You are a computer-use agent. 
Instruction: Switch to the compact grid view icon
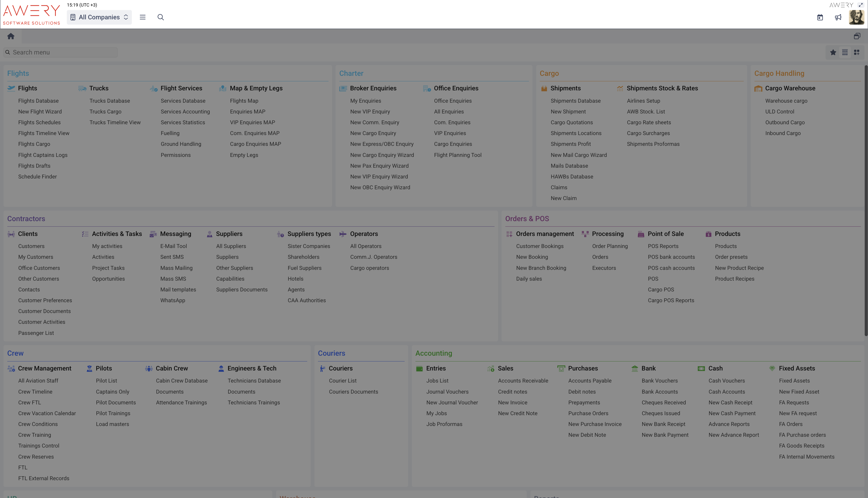(845, 52)
